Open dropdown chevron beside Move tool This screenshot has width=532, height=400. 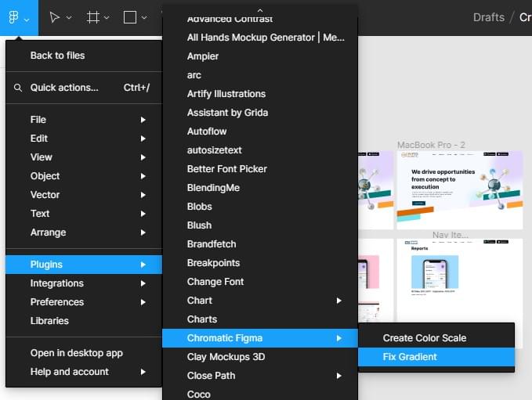click(69, 18)
